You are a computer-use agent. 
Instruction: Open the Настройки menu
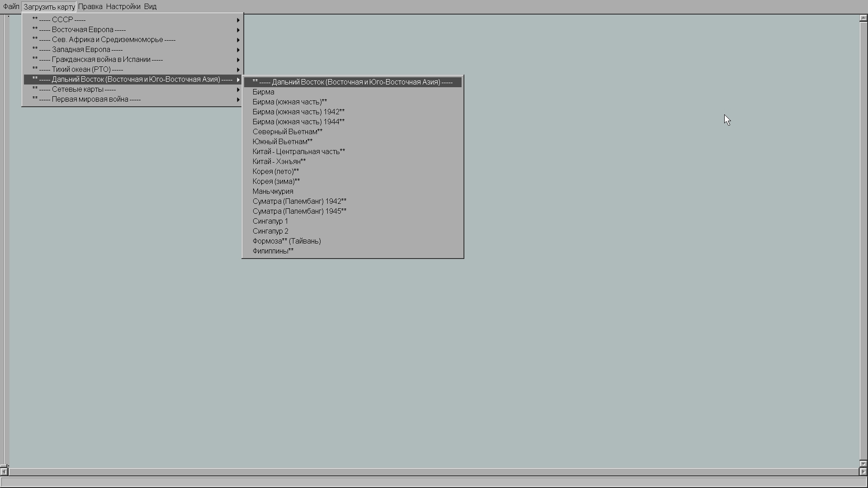click(123, 7)
